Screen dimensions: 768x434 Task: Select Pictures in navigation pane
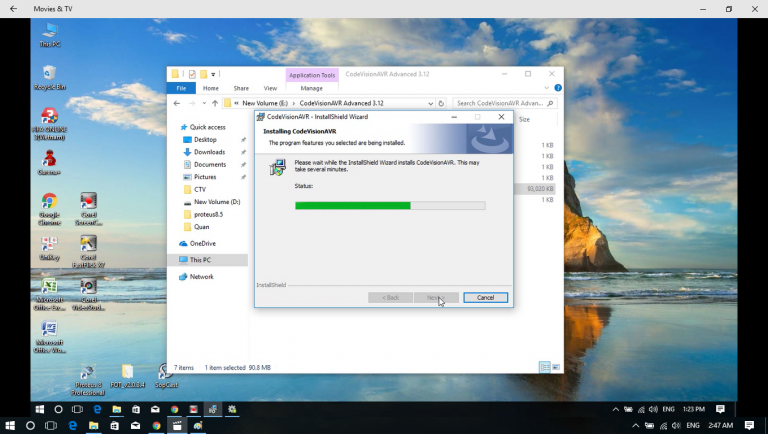point(205,177)
